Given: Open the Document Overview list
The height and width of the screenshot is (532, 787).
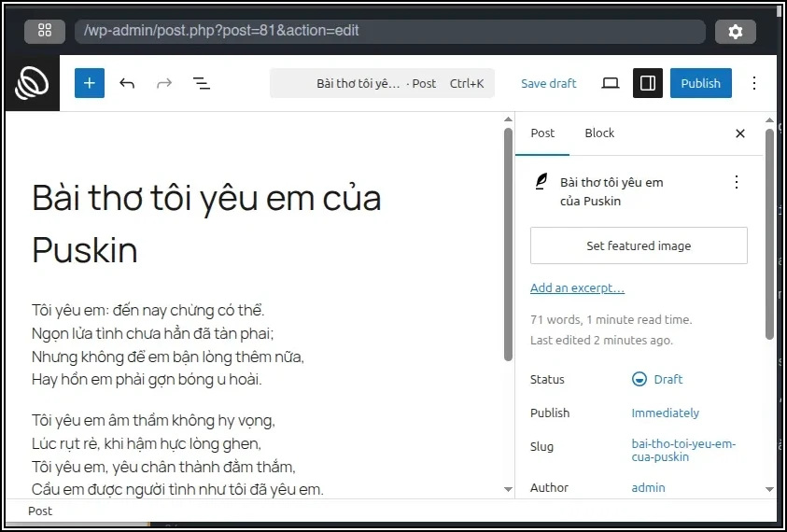Looking at the screenshot, I should pyautogui.click(x=202, y=83).
